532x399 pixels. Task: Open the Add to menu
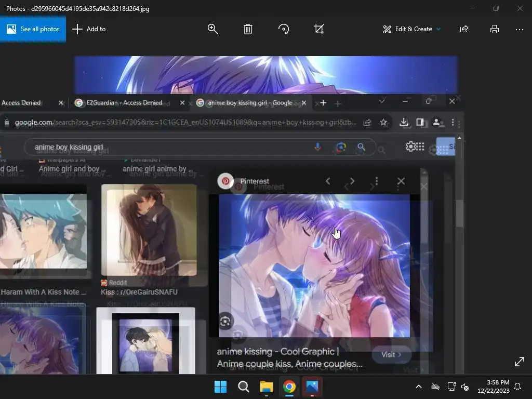(x=89, y=29)
